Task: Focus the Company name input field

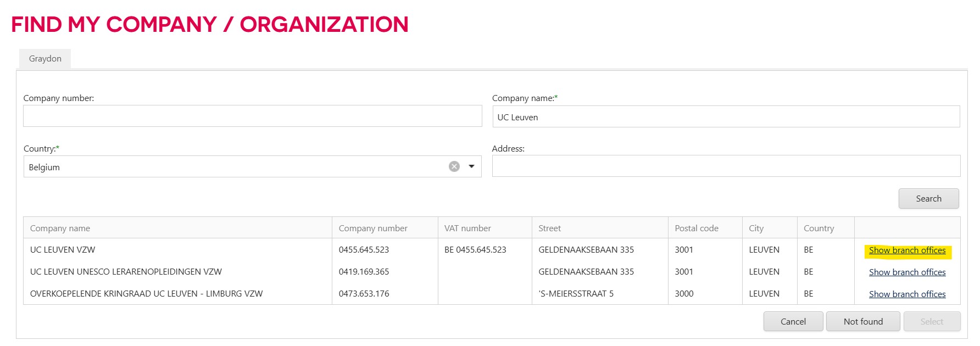Action: (726, 117)
